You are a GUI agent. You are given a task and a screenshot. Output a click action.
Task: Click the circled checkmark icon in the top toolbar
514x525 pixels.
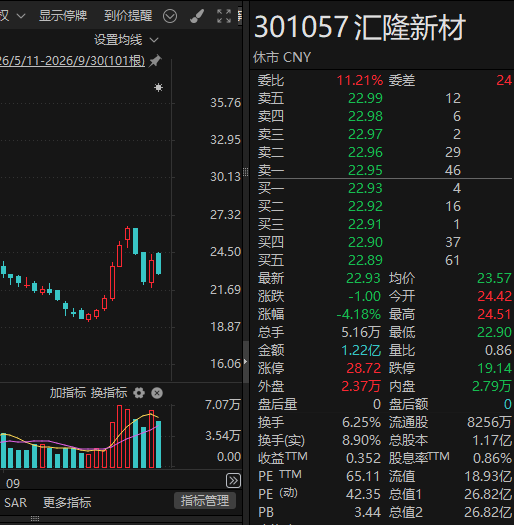170,16
